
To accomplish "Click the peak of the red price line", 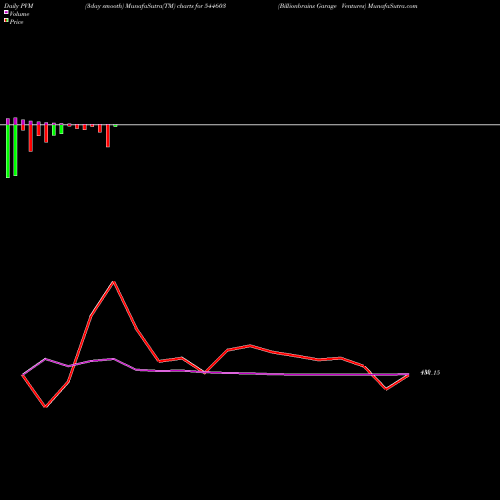I will click(x=114, y=282).
